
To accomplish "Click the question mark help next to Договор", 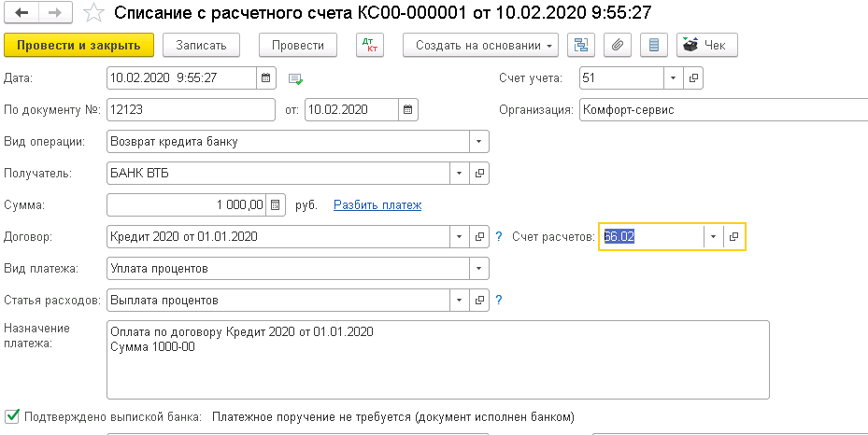I will click(x=499, y=236).
